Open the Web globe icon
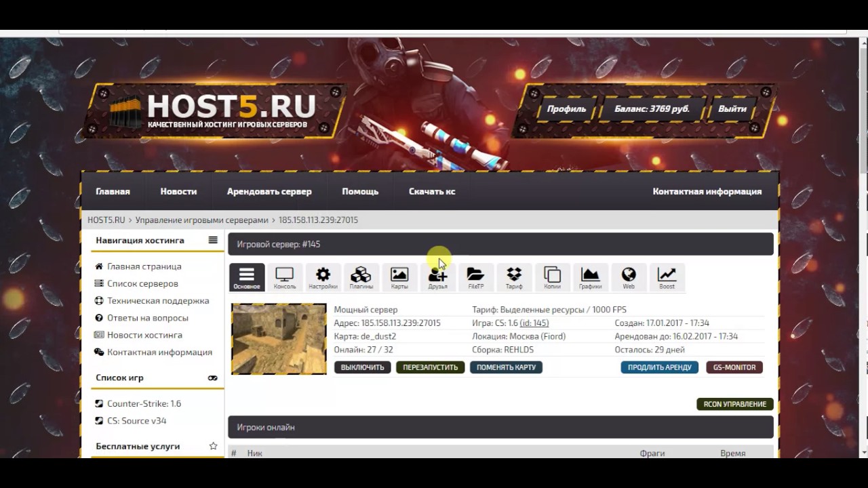This screenshot has height=488, width=868. [x=629, y=278]
